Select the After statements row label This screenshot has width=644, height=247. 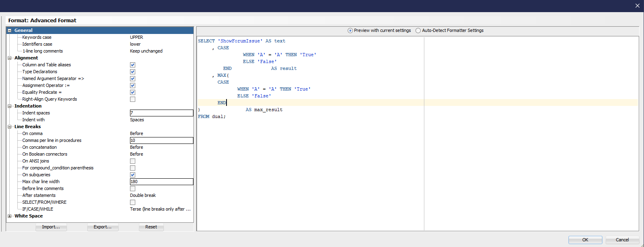point(39,195)
